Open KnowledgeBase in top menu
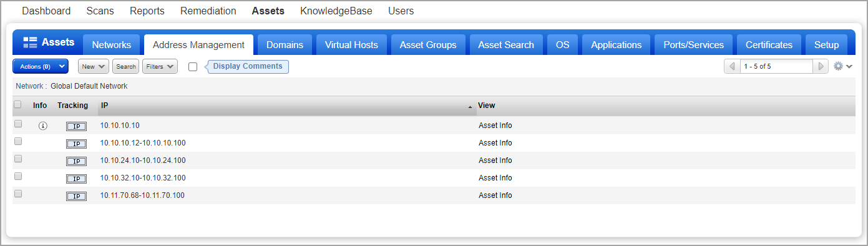 coord(336,11)
